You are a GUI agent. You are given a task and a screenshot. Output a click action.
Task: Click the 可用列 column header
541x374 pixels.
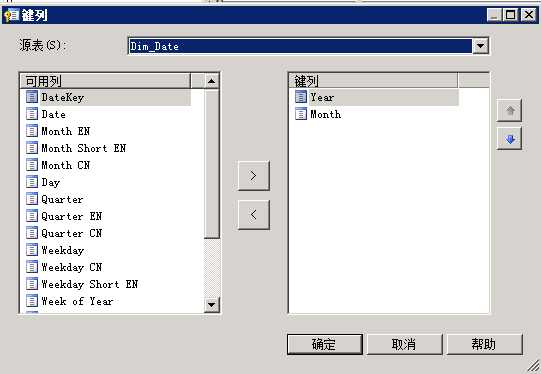(105, 81)
